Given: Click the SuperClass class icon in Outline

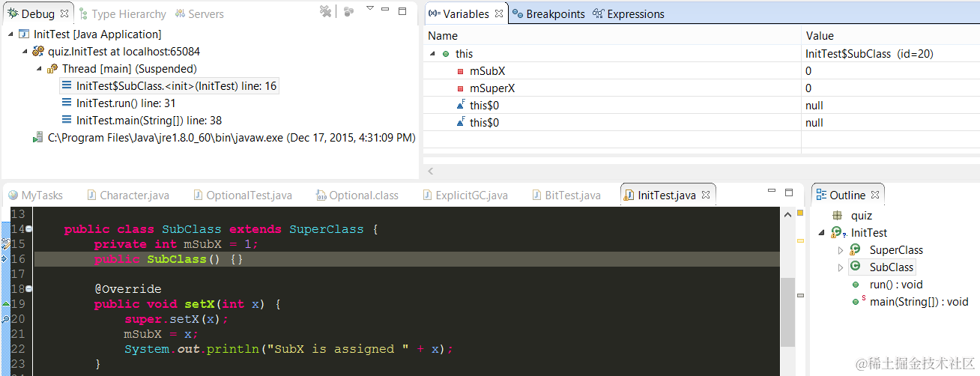Looking at the screenshot, I should pyautogui.click(x=855, y=250).
